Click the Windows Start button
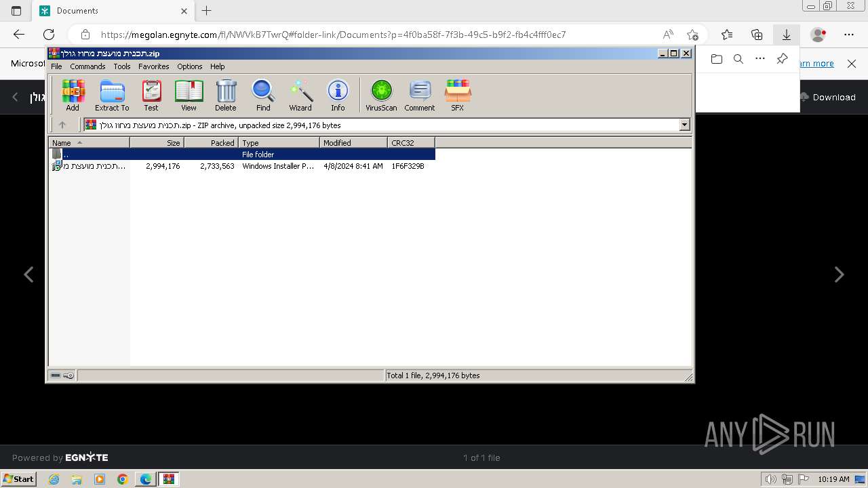The height and width of the screenshot is (488, 868). (18, 479)
